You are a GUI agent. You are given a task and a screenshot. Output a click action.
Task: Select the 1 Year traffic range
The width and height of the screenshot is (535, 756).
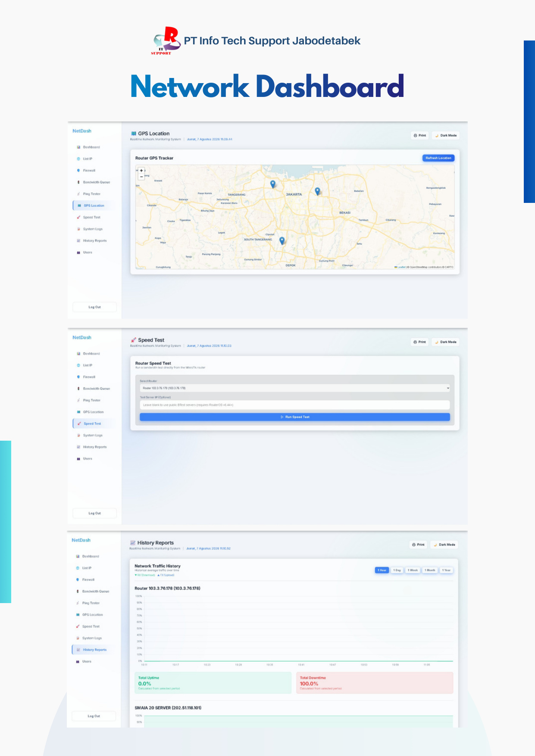pyautogui.click(x=446, y=570)
